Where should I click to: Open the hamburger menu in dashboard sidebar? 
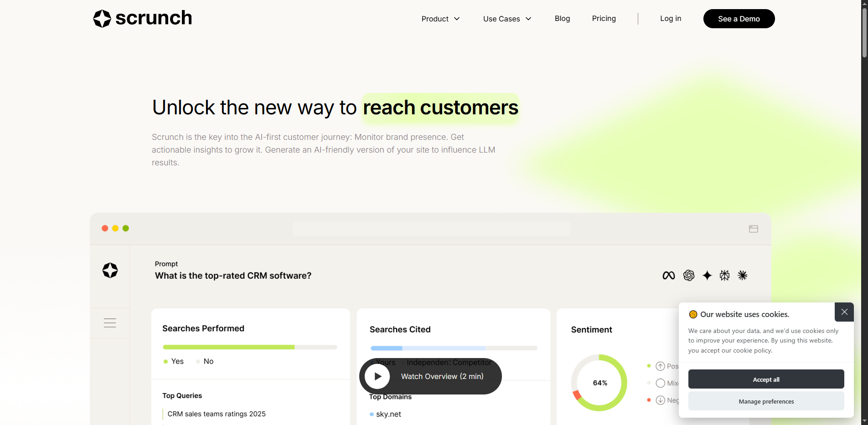[110, 323]
